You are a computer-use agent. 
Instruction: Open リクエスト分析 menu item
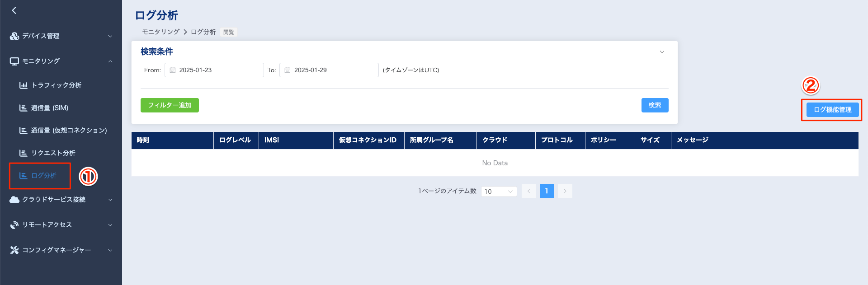coord(53,153)
